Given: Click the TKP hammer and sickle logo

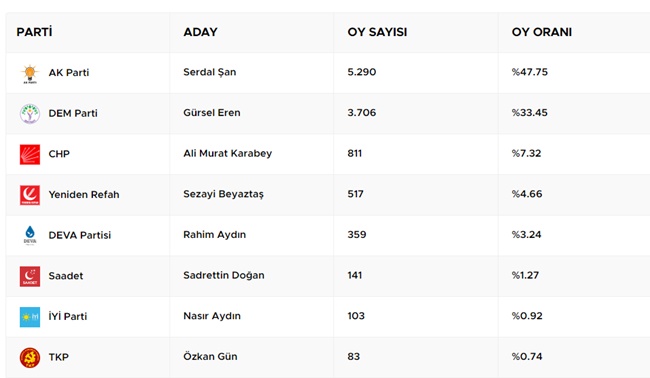Looking at the screenshot, I should tap(30, 357).
